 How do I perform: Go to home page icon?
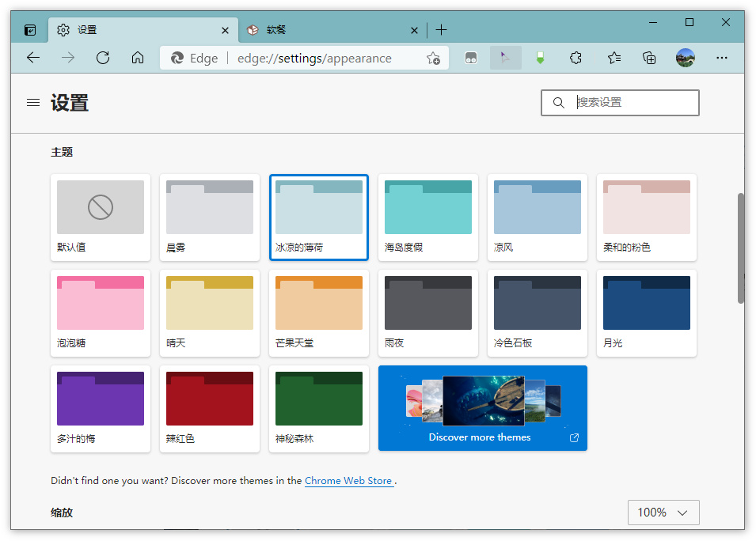pyautogui.click(x=138, y=58)
